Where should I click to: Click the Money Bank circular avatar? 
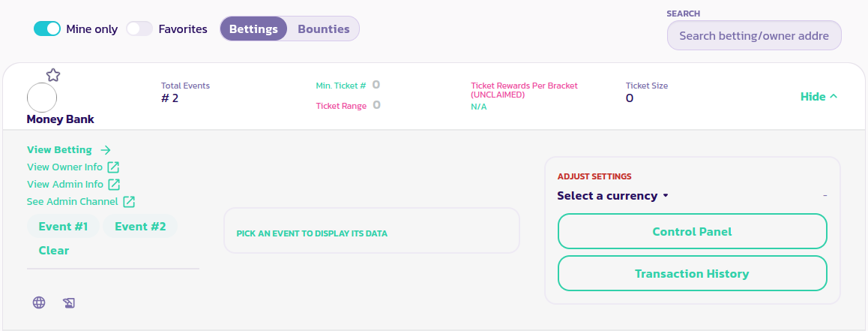click(x=42, y=98)
